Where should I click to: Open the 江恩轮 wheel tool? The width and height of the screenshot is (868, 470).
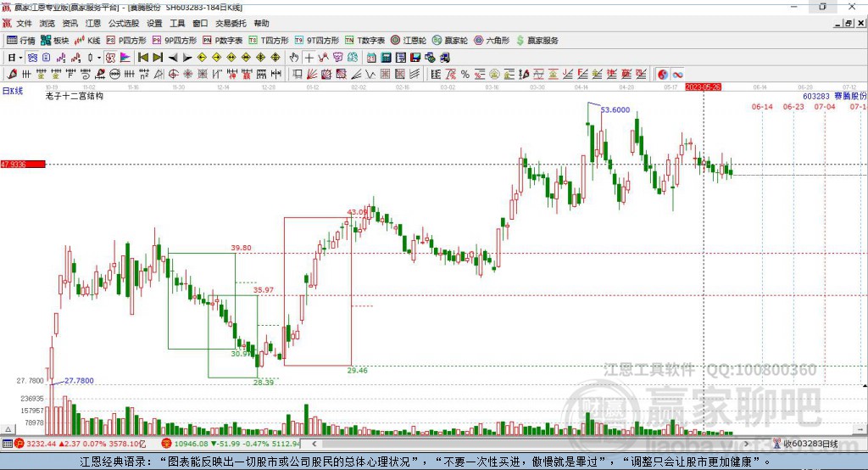point(409,41)
